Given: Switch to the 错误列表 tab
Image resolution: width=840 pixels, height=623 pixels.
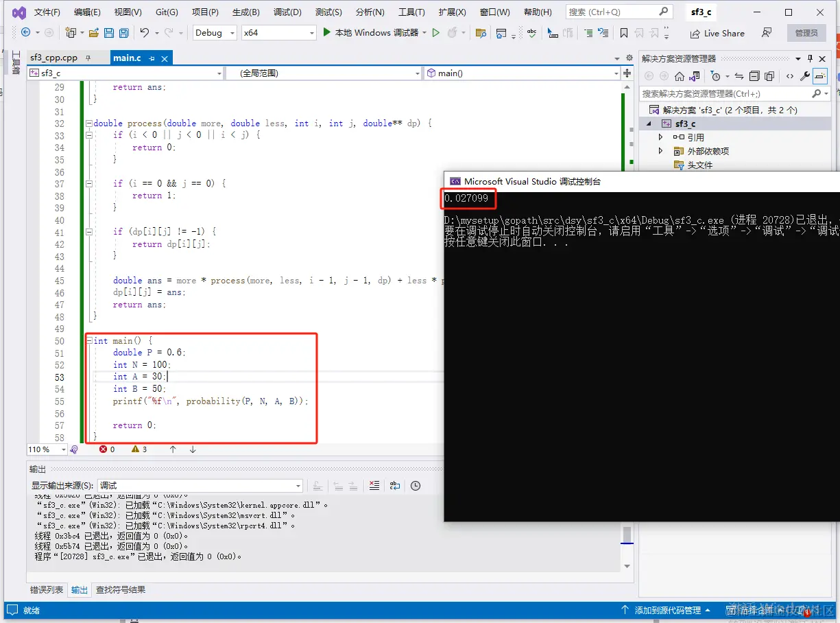Looking at the screenshot, I should click(47, 589).
